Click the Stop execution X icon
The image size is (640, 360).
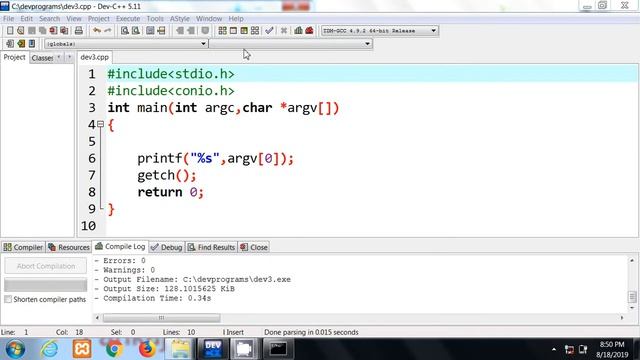(x=284, y=31)
